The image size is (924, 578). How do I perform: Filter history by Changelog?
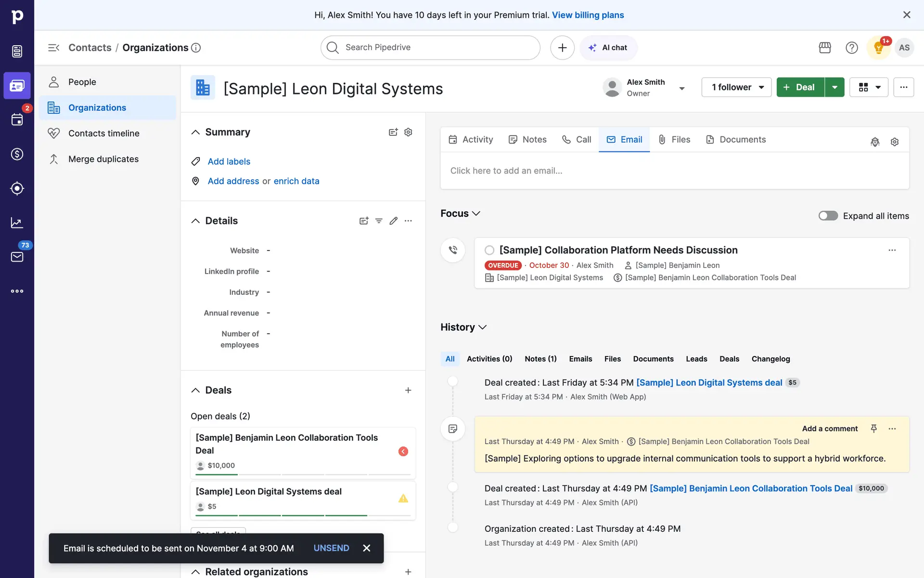point(770,359)
